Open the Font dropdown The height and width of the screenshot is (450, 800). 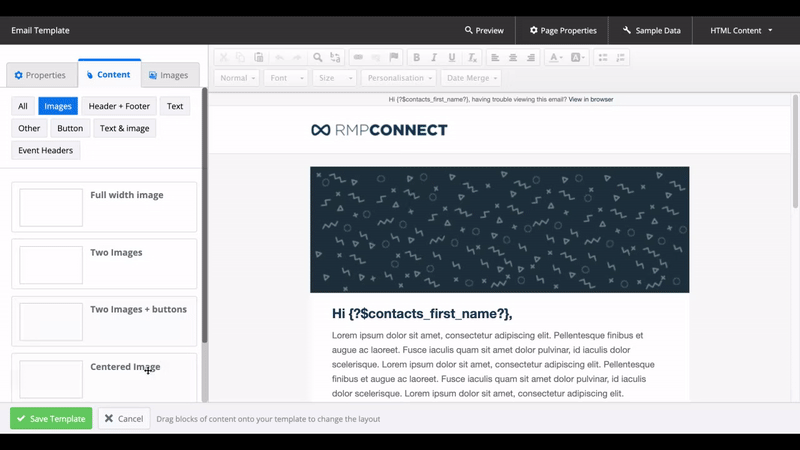[x=286, y=78]
